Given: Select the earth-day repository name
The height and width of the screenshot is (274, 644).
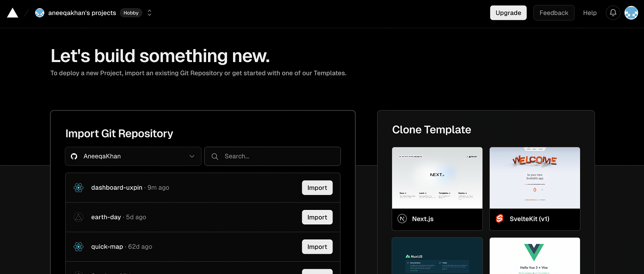Looking at the screenshot, I should click(106, 217).
